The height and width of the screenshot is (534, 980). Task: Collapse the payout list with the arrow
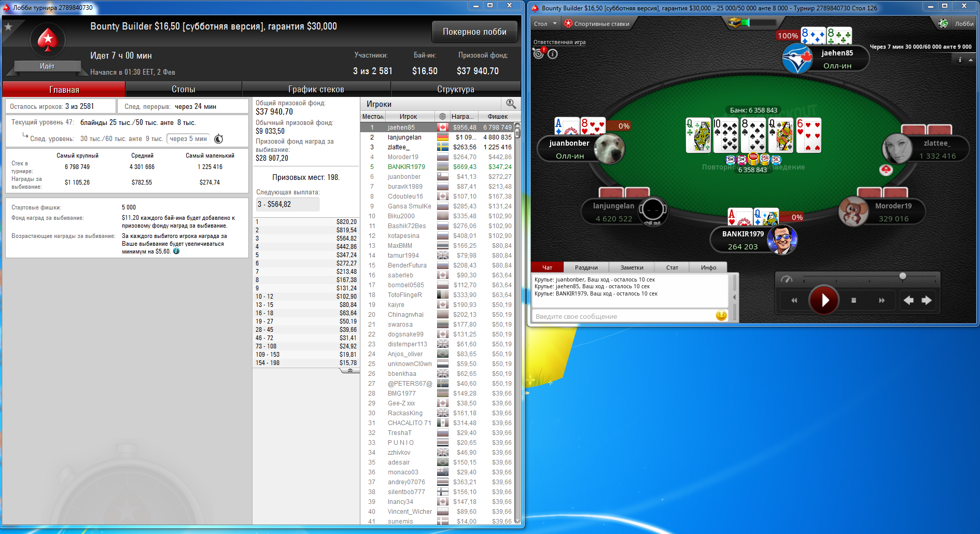click(350, 371)
